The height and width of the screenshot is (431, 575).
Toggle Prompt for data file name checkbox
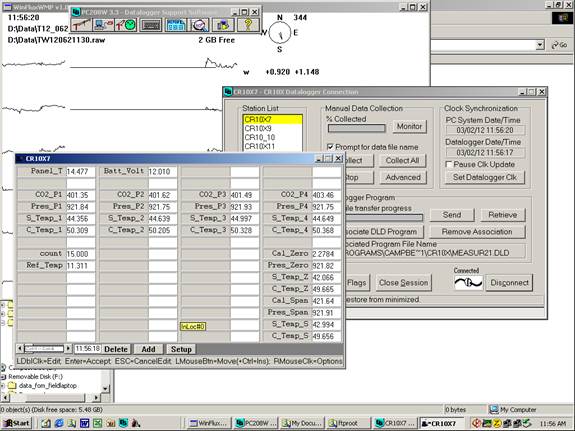click(330, 147)
